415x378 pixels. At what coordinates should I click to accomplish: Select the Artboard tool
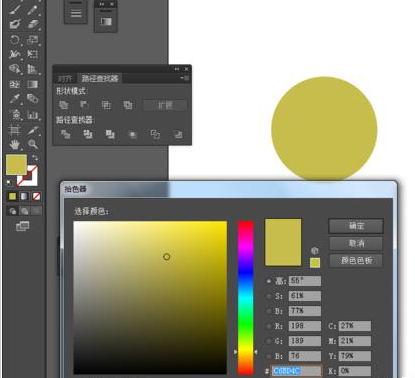coord(15,130)
